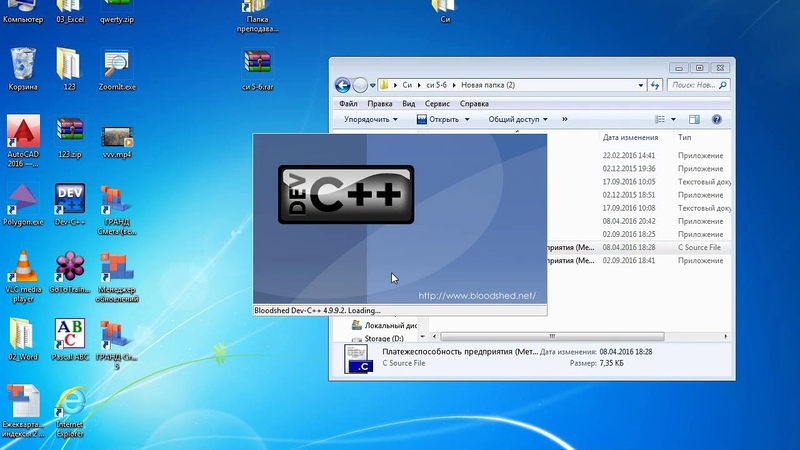Open the Справка menu

[474, 104]
